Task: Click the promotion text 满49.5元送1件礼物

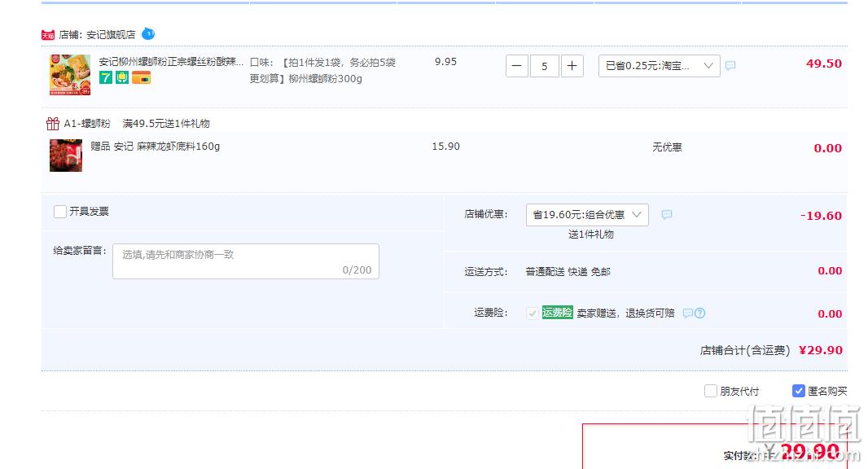Action: click(166, 124)
